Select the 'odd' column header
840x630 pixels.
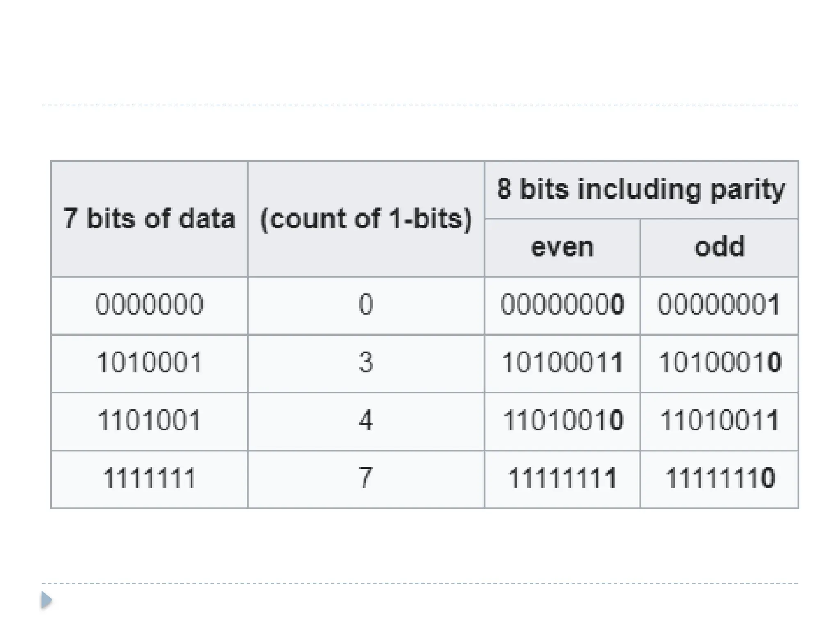[x=719, y=247]
